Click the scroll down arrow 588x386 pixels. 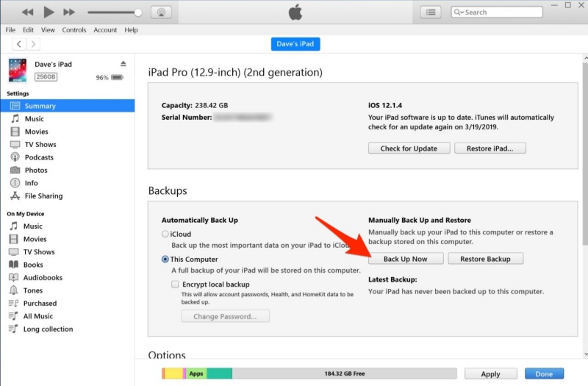585,354
